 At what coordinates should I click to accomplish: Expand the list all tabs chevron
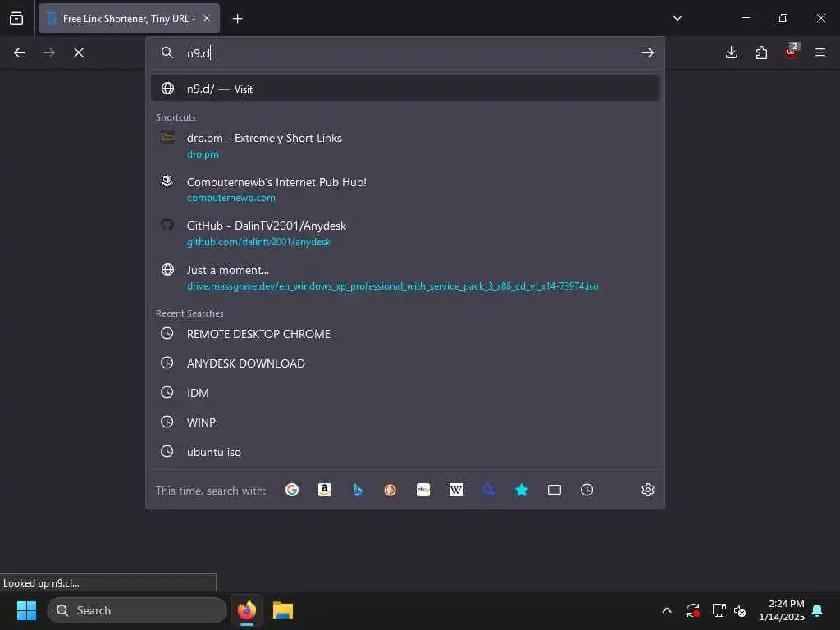[x=678, y=18]
